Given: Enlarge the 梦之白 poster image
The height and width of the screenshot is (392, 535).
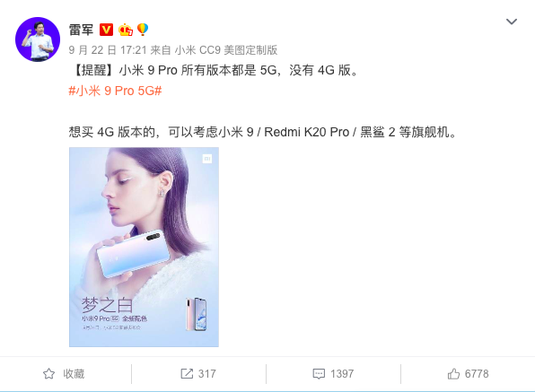Looking at the screenshot, I should (144, 248).
